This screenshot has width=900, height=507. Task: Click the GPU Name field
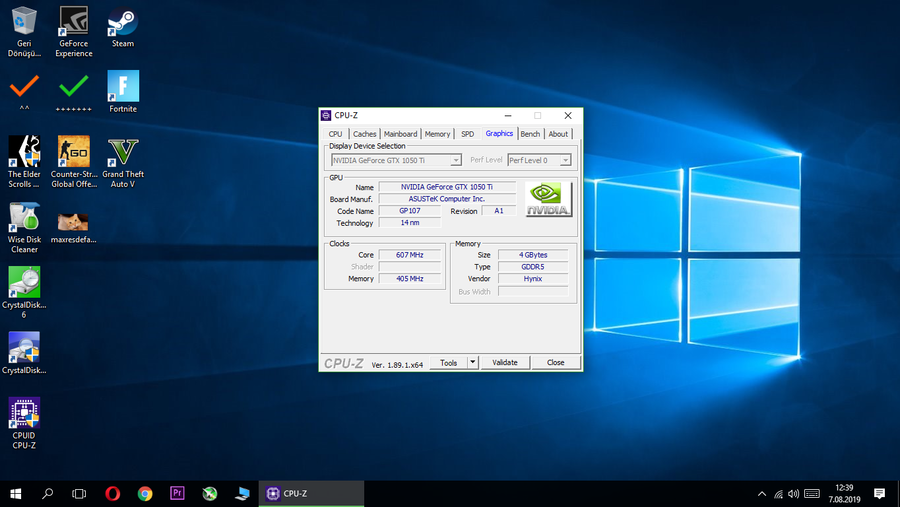click(446, 187)
